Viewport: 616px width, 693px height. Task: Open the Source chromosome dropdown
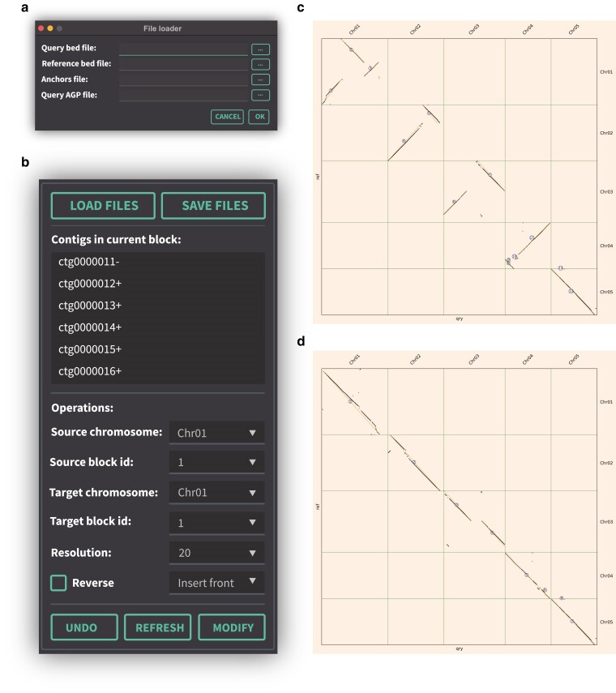(x=217, y=433)
